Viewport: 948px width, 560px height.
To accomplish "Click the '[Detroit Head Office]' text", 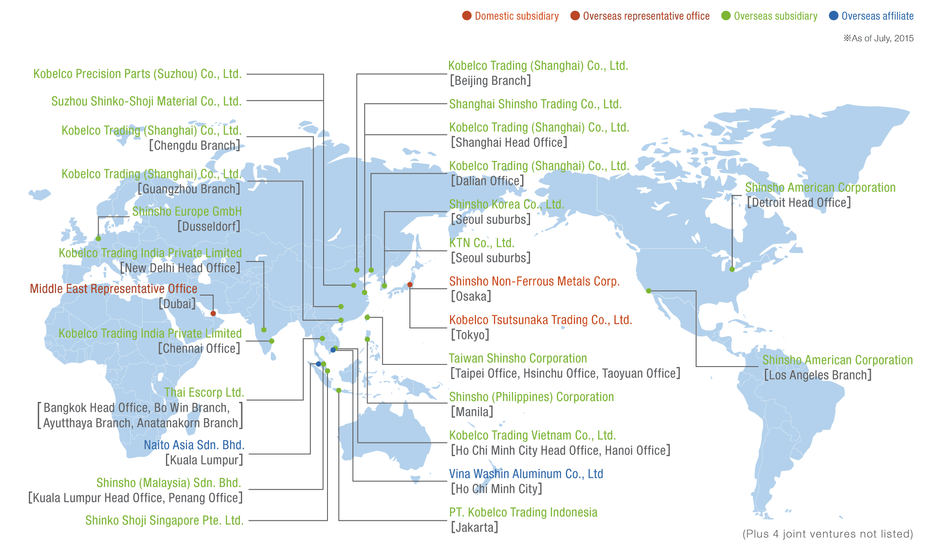I will [799, 203].
